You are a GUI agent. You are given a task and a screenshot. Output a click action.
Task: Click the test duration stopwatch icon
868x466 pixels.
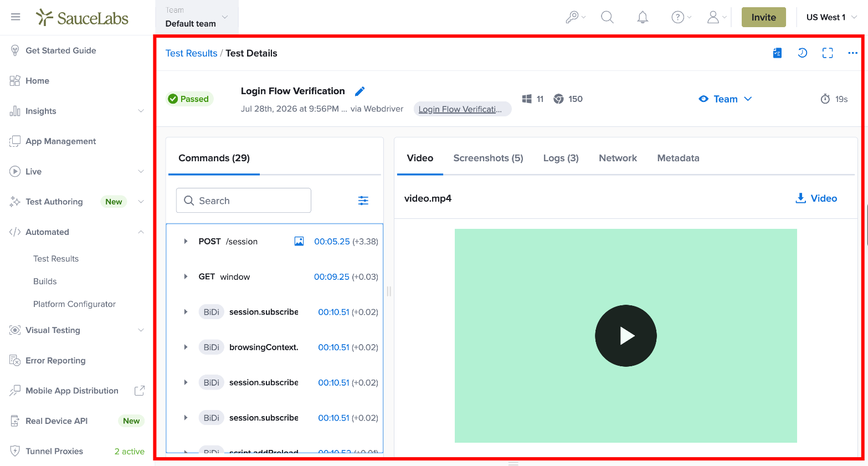pos(825,99)
